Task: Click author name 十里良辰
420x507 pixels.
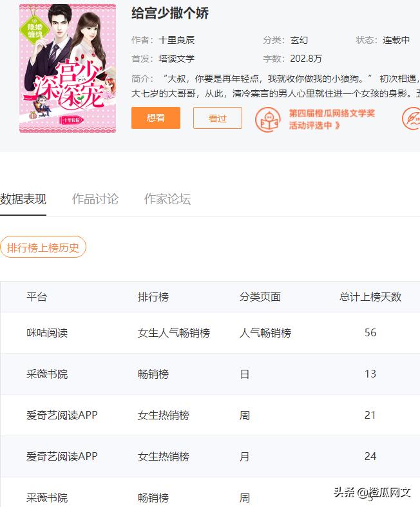Action: [177, 40]
